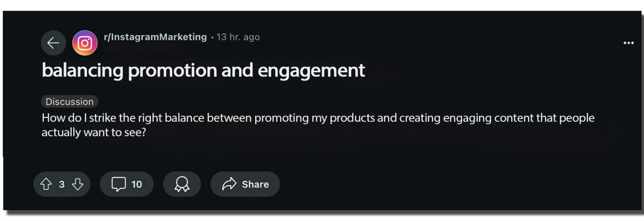Downvote the post

77,185
